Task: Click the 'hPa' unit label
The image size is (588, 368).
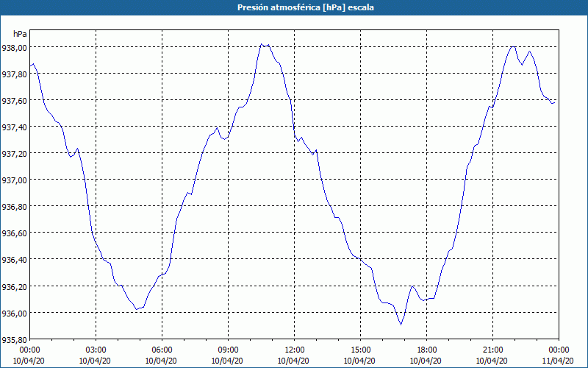Action: [20, 34]
